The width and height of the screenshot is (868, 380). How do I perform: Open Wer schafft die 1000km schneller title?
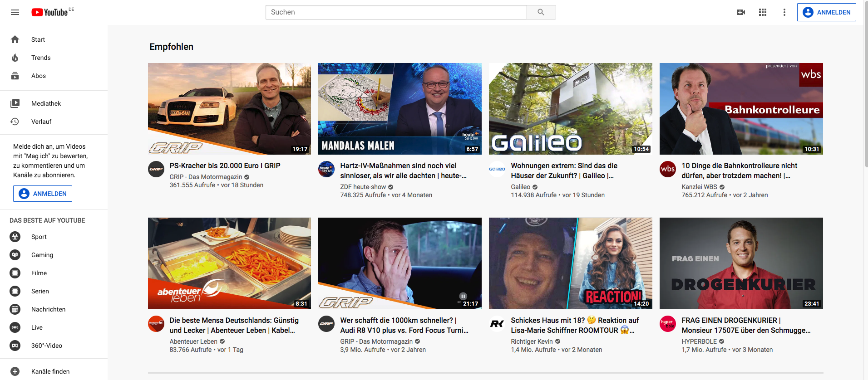[404, 326]
